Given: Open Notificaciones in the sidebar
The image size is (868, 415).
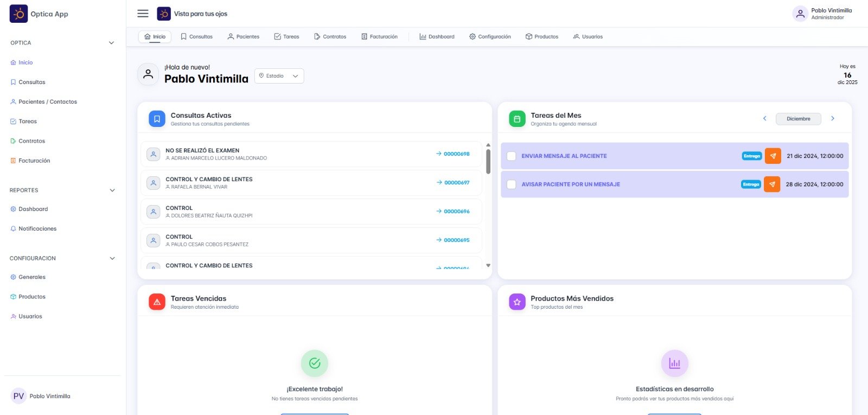Looking at the screenshot, I should (37, 229).
